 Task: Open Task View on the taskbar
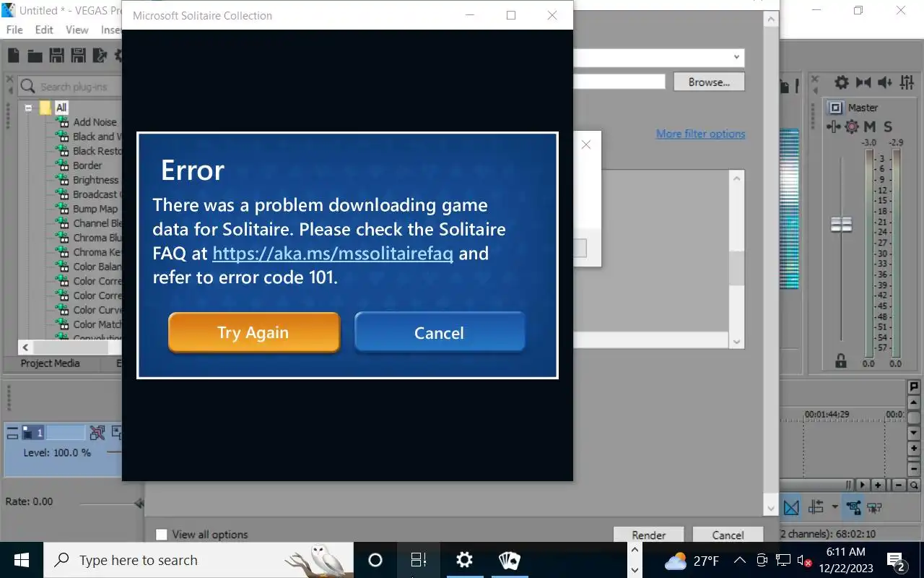point(419,560)
